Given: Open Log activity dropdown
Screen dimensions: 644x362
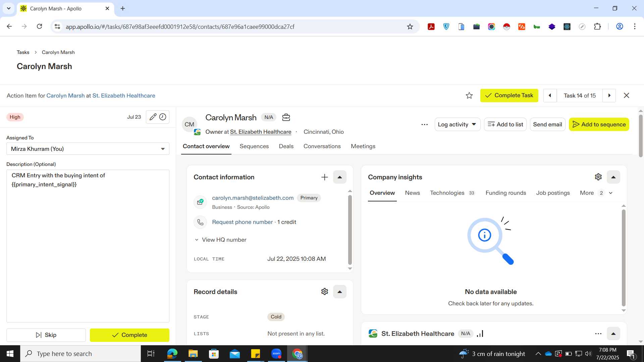Looking at the screenshot, I should tap(458, 124).
